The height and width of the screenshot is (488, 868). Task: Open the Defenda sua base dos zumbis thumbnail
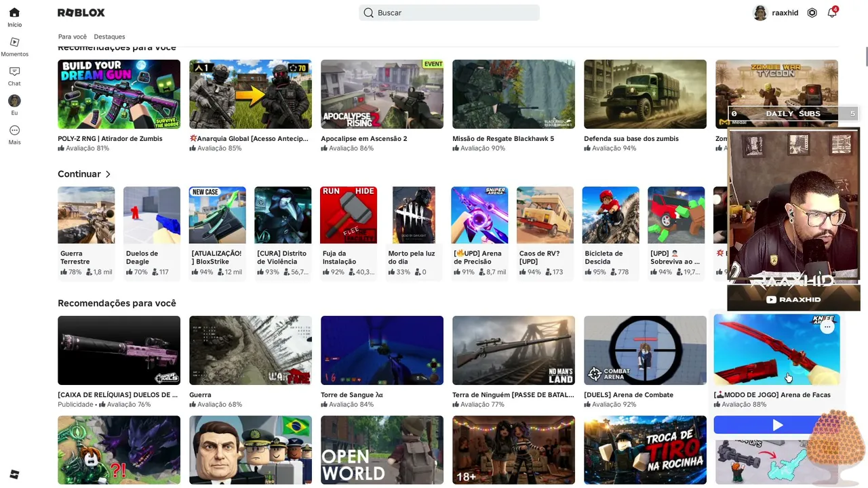pyautogui.click(x=645, y=94)
